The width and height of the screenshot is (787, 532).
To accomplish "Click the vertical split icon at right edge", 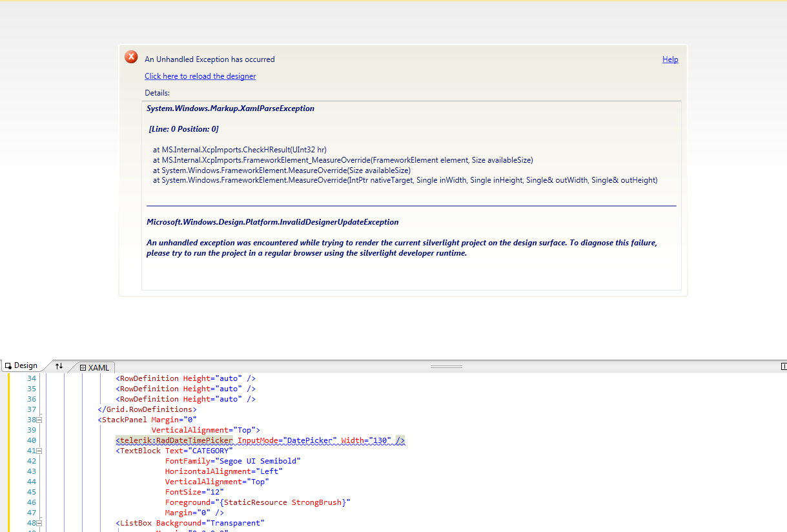I will 784,366.
